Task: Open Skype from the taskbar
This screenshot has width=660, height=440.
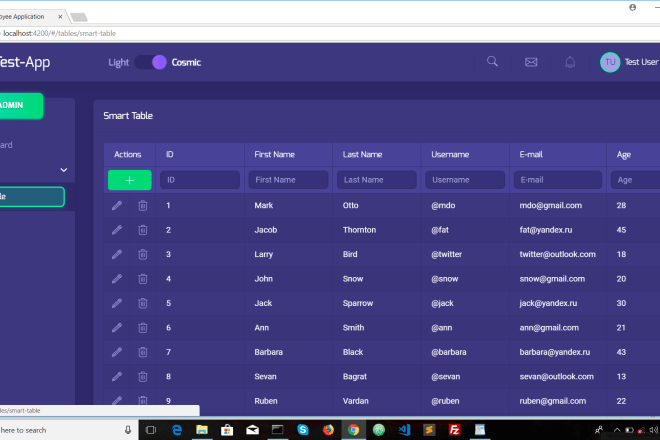Action: [303, 430]
